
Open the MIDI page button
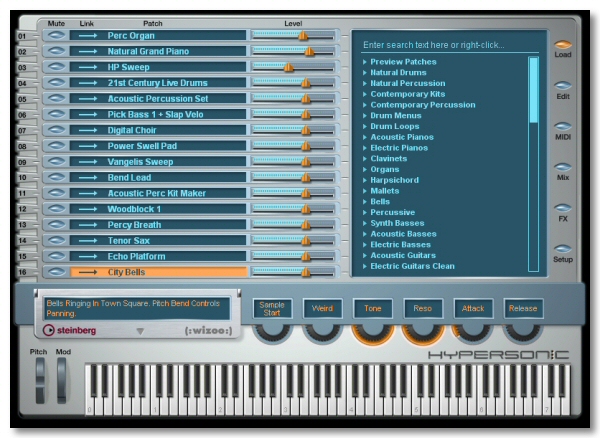point(563,126)
